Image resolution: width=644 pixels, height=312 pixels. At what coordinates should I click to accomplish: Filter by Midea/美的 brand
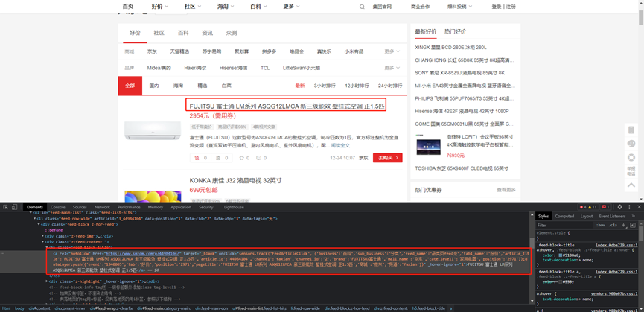pyautogui.click(x=159, y=68)
